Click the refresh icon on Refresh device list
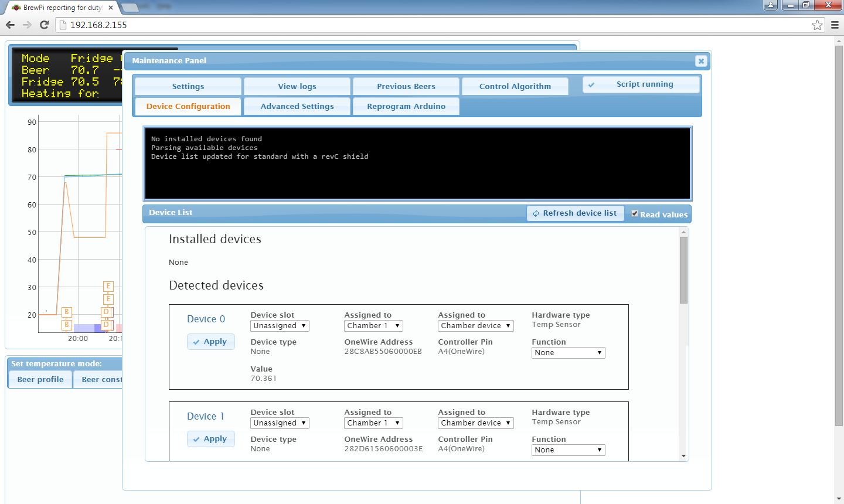The image size is (844, 504). click(536, 213)
